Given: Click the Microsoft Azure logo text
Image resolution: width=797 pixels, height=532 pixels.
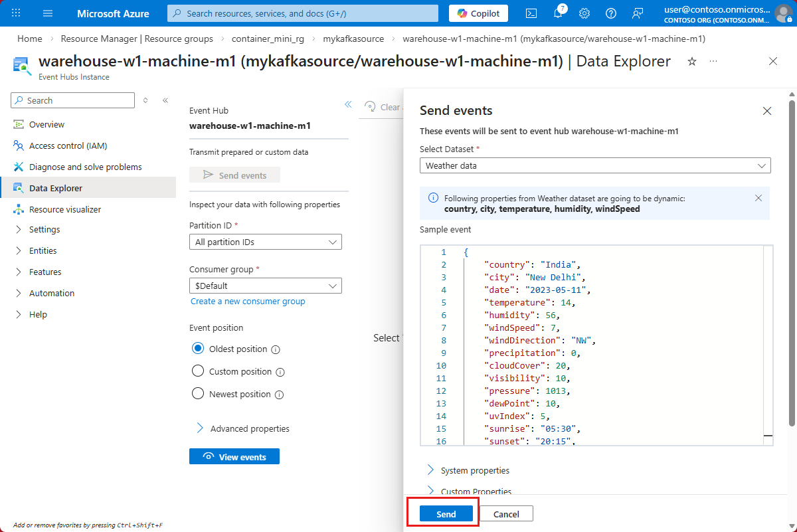Looking at the screenshot, I should point(113,13).
